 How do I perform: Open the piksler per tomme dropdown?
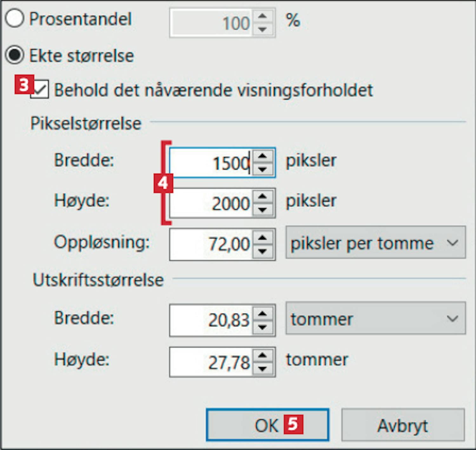coord(375,243)
